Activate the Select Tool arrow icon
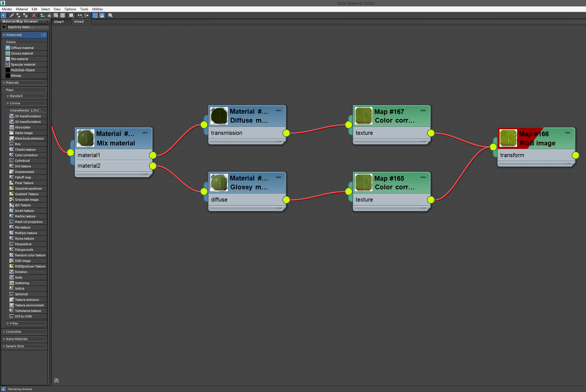Viewport: 586px width, 392px height. tap(3, 16)
